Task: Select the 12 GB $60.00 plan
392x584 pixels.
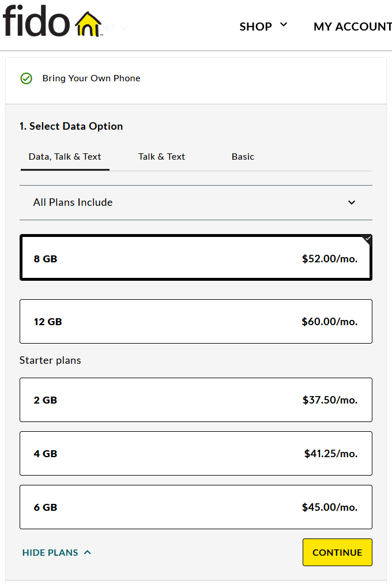Action: 195,322
